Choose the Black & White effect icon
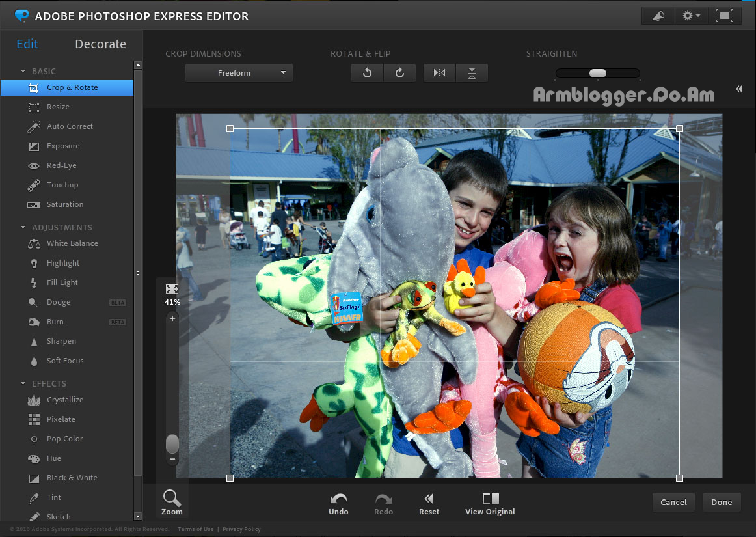Image resolution: width=756 pixels, height=537 pixels. [34, 478]
